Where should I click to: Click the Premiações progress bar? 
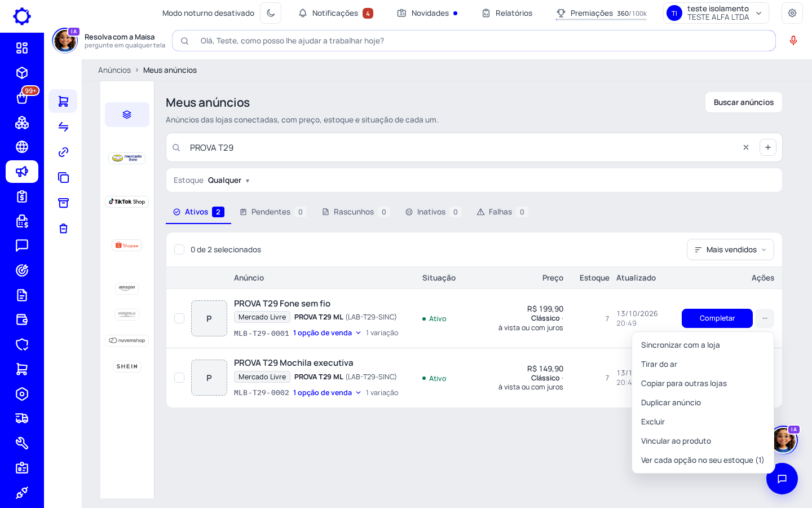(601, 19)
